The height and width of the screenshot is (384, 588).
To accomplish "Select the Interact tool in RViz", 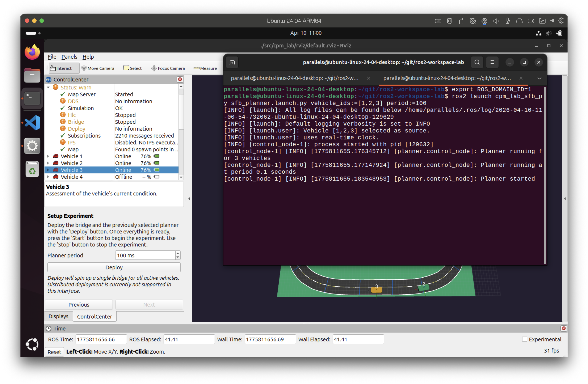I will tap(64, 68).
